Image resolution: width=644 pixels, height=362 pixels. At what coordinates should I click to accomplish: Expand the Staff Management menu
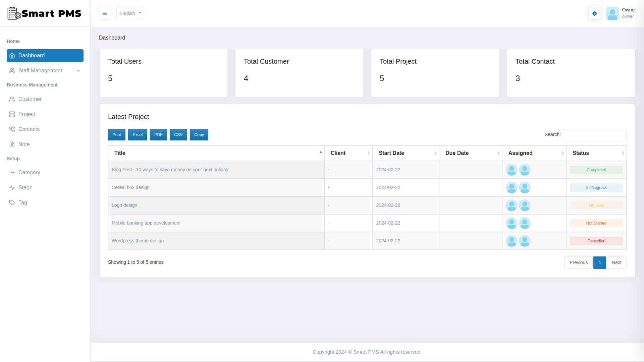[x=45, y=71]
